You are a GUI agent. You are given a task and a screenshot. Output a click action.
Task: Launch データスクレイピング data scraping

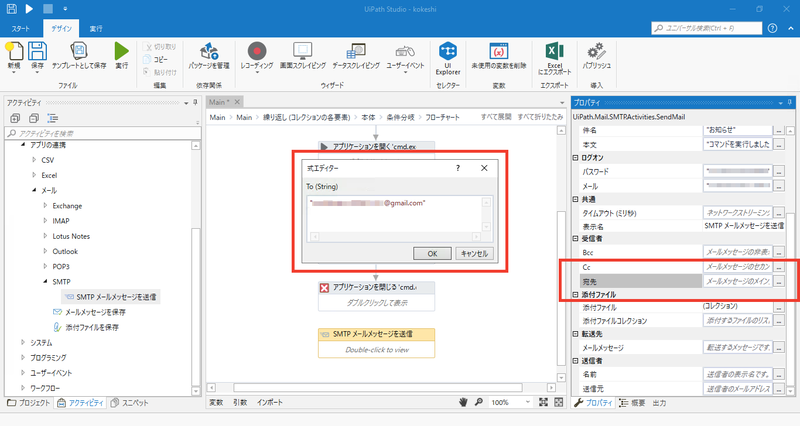(356, 55)
